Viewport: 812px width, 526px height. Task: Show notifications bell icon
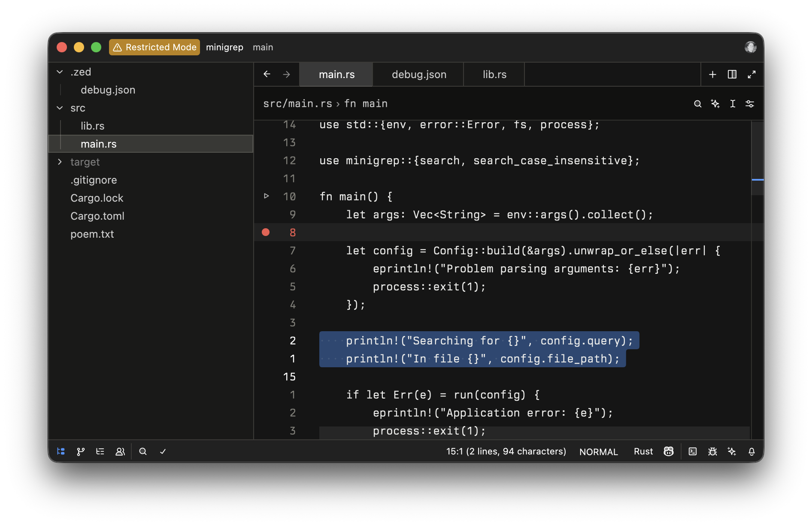tap(752, 451)
